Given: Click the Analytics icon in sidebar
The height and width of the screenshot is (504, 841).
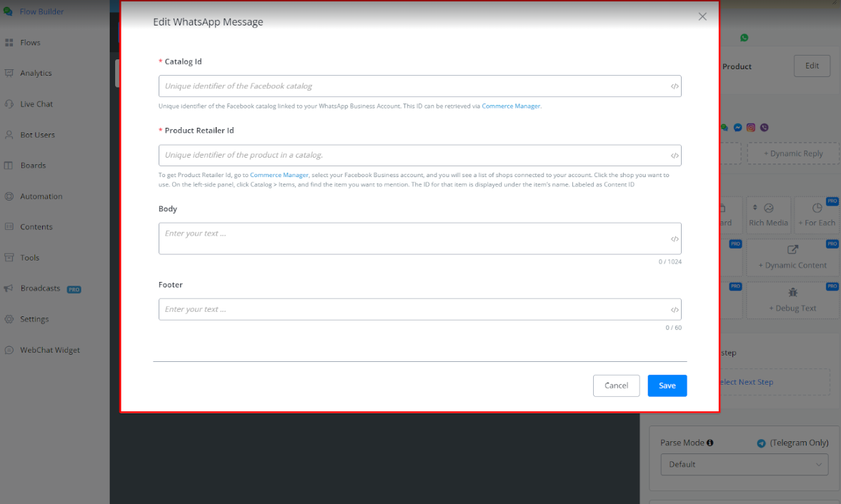Looking at the screenshot, I should tap(9, 73).
